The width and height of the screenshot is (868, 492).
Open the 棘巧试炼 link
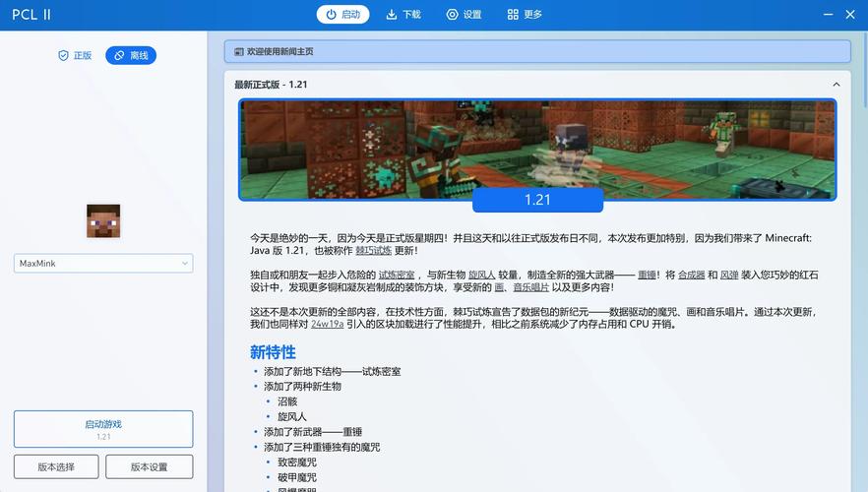tap(373, 251)
